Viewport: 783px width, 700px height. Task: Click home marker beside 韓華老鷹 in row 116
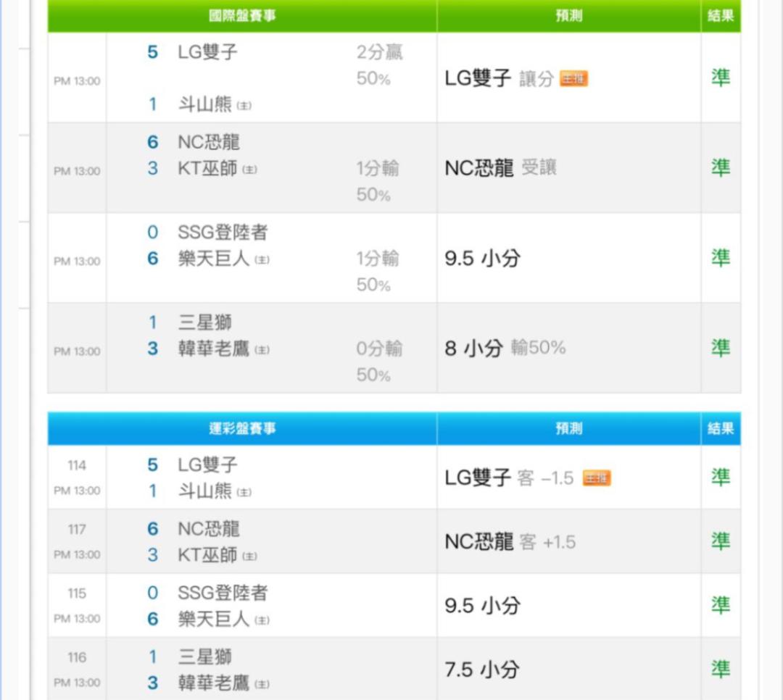262,684
